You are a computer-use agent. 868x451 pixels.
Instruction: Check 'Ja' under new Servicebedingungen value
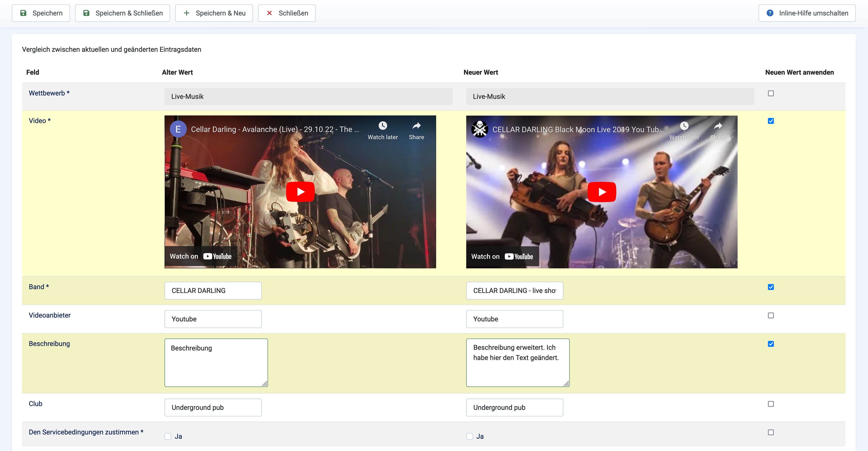(x=469, y=437)
